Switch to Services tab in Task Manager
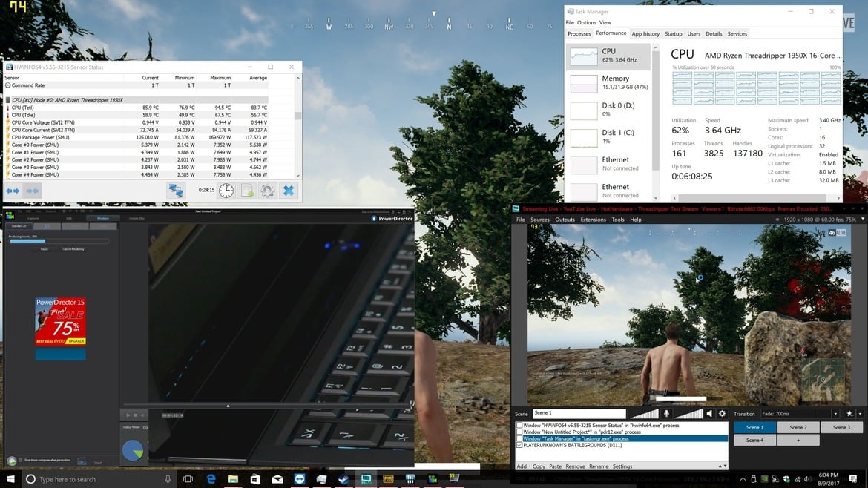 click(737, 34)
